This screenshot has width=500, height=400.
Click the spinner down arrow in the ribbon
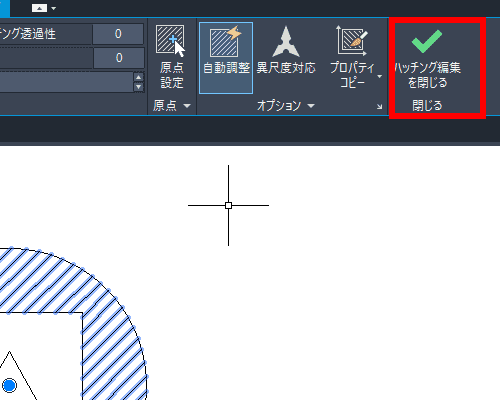point(139,87)
